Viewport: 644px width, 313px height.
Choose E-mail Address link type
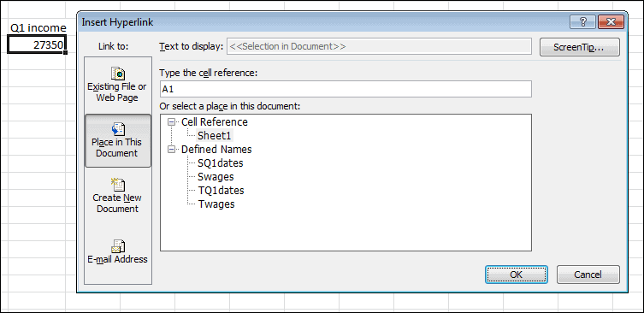coord(117,251)
